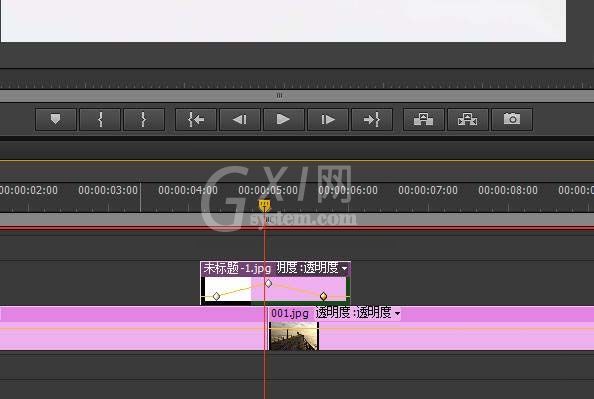
Task: Click timecode 00:00:03:00 on the ruler
Action: pos(108,190)
